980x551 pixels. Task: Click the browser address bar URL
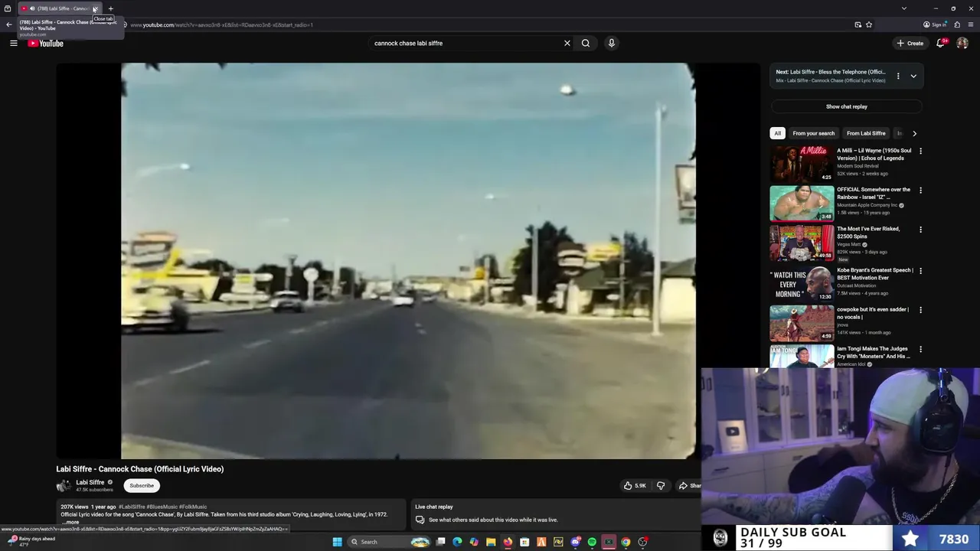click(x=221, y=24)
